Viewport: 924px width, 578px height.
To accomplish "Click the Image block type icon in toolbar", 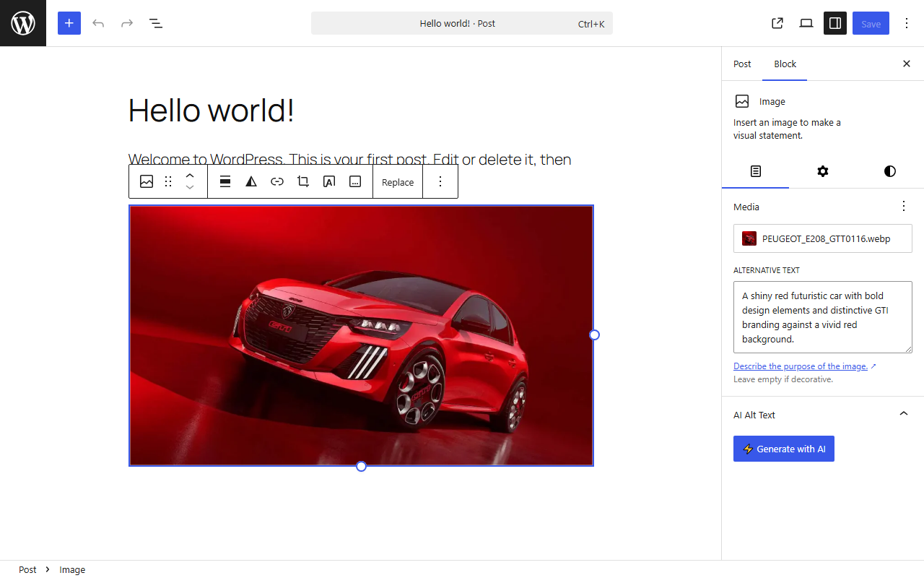I will click(x=147, y=182).
